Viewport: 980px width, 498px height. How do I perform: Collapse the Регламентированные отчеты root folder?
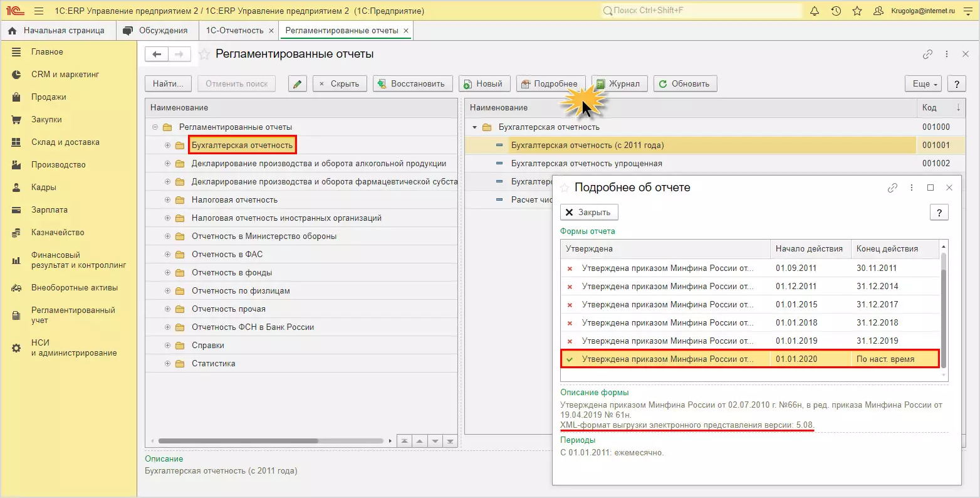tap(155, 127)
